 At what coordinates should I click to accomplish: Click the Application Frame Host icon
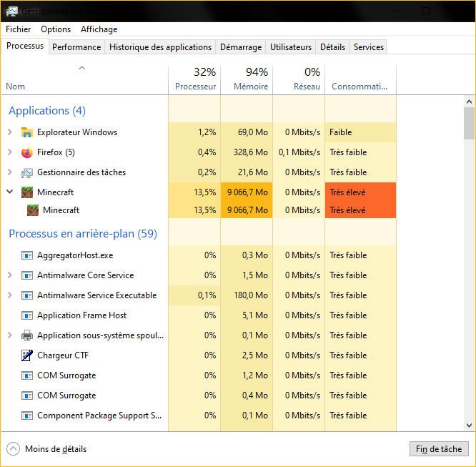click(27, 315)
